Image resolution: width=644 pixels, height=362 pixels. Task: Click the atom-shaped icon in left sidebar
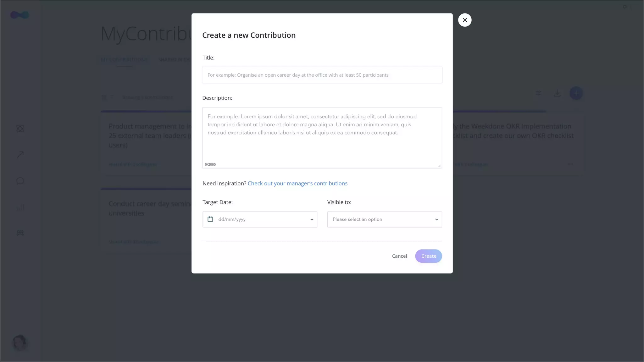tap(20, 129)
